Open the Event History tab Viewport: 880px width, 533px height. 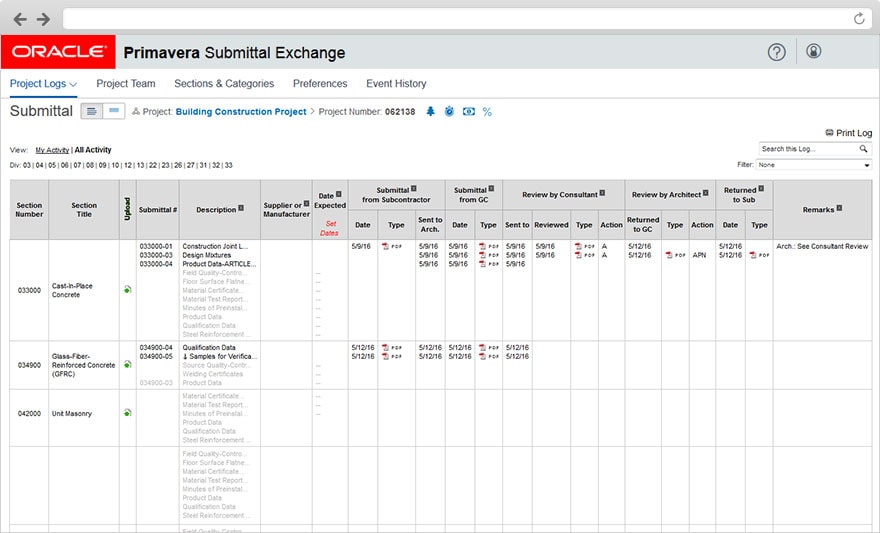[x=396, y=84]
